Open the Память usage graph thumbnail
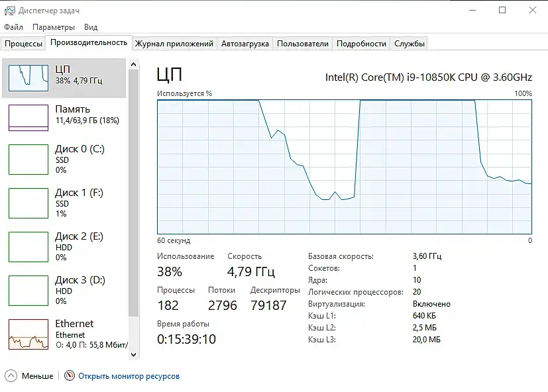This screenshot has width=548, height=392. [28, 118]
